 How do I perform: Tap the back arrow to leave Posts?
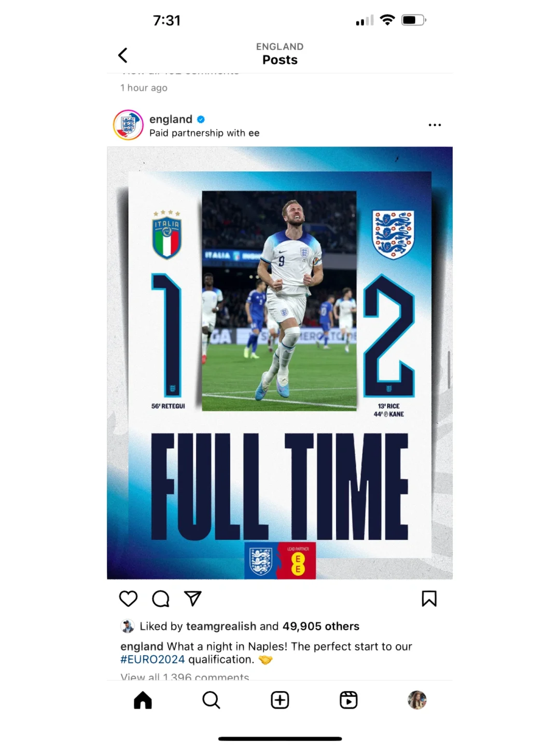tap(123, 55)
